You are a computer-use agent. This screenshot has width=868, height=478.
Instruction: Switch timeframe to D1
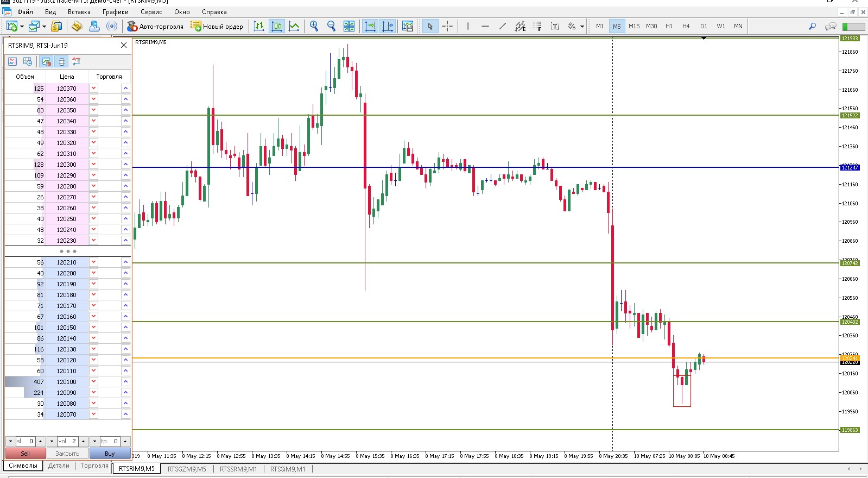point(704,26)
